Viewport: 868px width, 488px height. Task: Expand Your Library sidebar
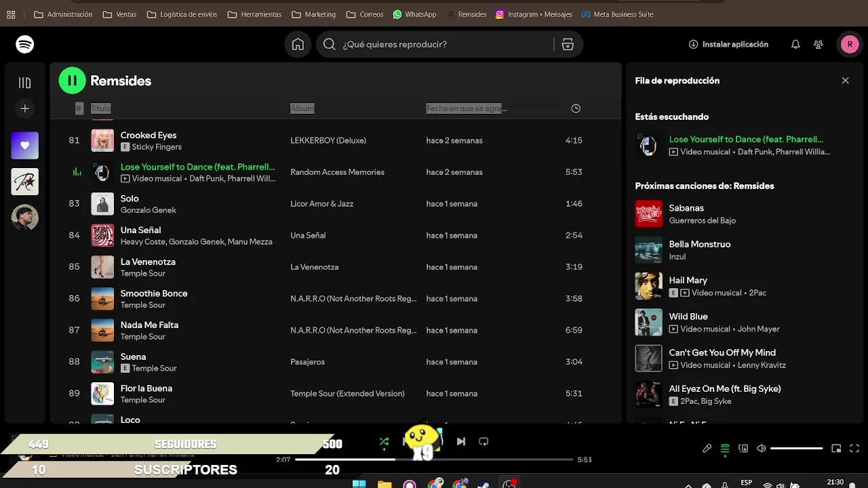(x=25, y=83)
